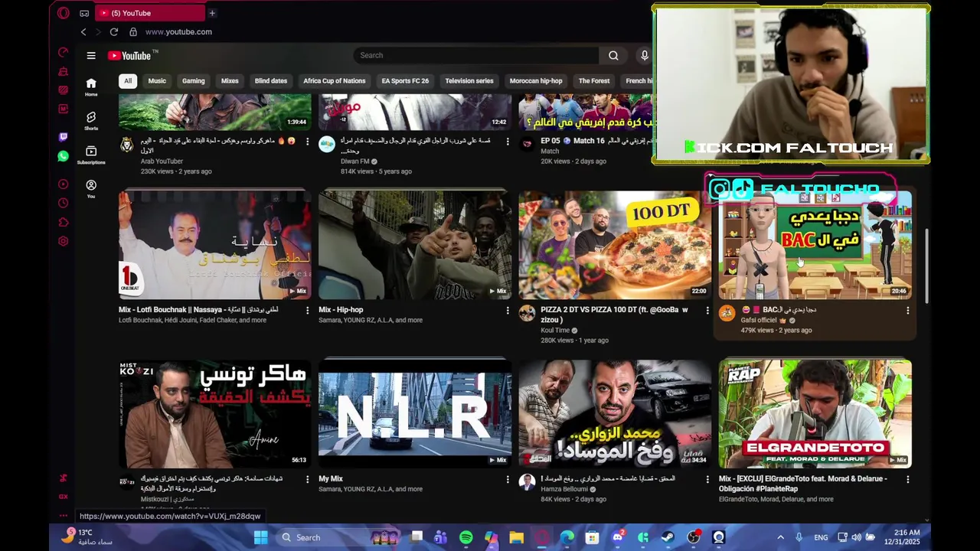Image resolution: width=980 pixels, height=551 pixels.
Task: Go to YouTube Home in the mini guide
Action: 91,86
